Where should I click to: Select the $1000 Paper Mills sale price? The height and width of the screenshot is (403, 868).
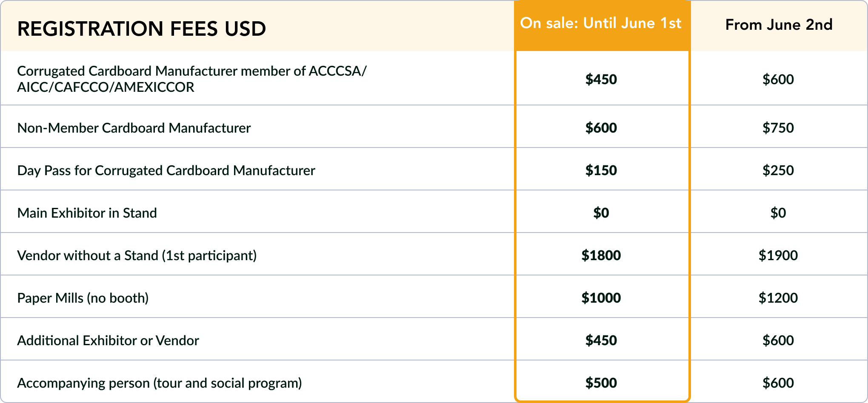tap(601, 298)
